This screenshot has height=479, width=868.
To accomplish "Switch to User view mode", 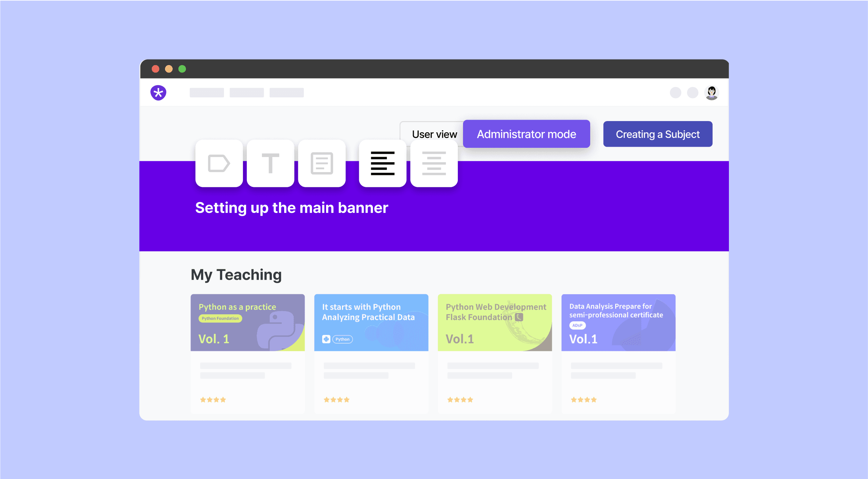I will pyautogui.click(x=434, y=134).
